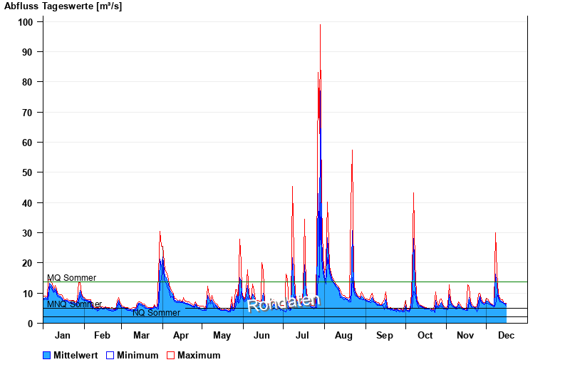Click the mid-August peak reaching about 57
Screen dimensions: 570x392
click(352, 152)
